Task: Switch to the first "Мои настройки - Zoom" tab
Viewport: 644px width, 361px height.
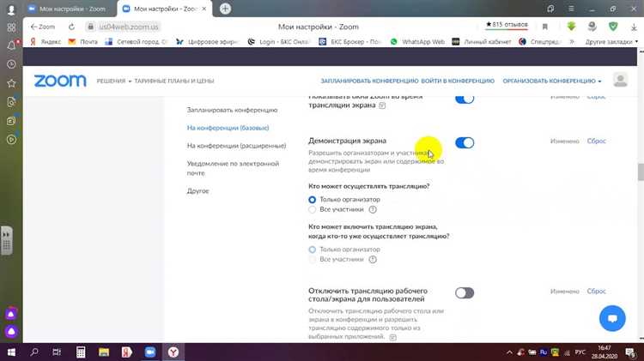Action: click(68, 9)
